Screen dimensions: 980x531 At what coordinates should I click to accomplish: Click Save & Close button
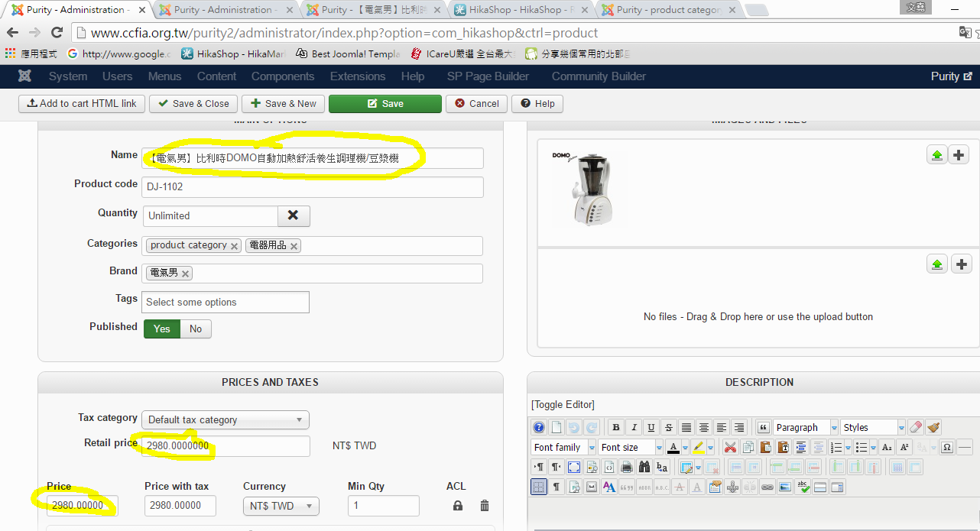(x=193, y=104)
